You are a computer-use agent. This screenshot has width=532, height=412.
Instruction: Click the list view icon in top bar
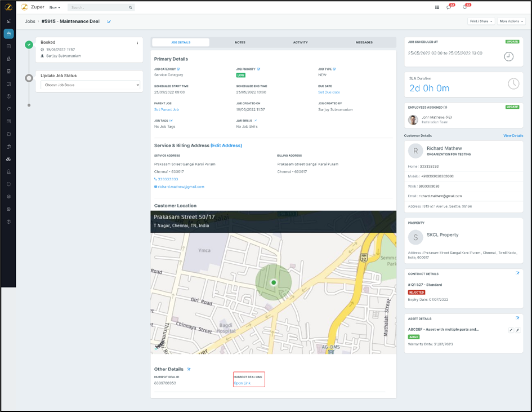click(437, 7)
